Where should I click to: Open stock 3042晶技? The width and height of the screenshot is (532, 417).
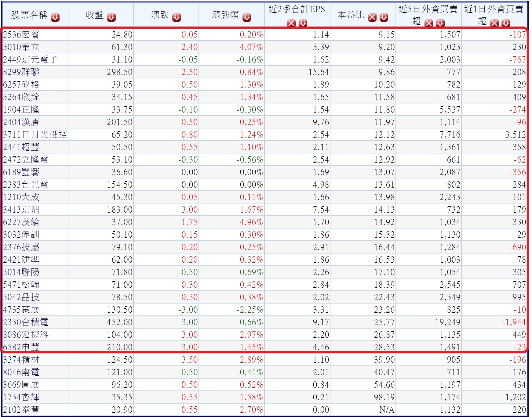[21, 297]
